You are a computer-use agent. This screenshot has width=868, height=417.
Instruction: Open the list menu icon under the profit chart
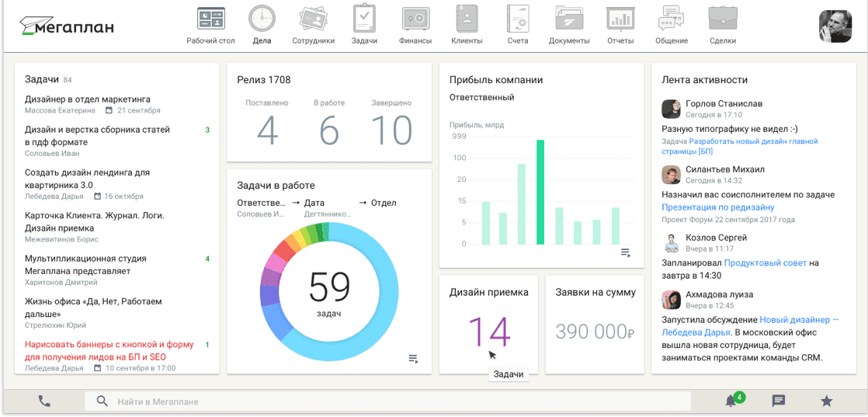tap(626, 253)
